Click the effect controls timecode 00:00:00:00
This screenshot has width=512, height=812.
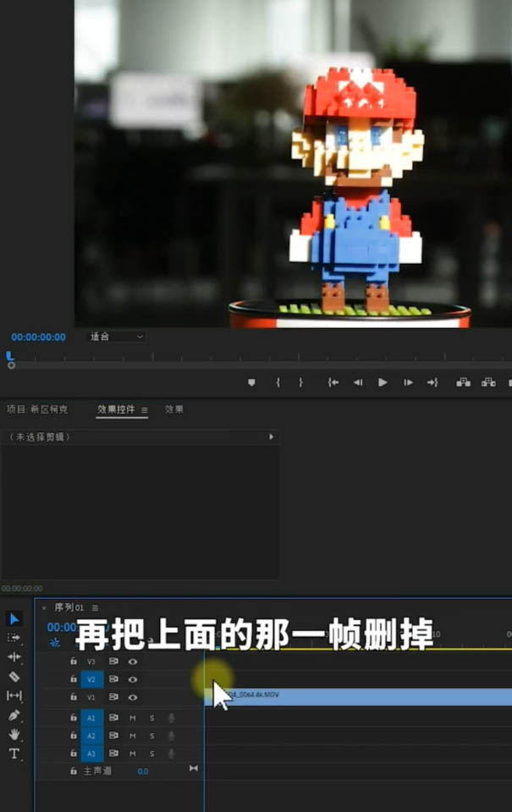tap(22, 589)
